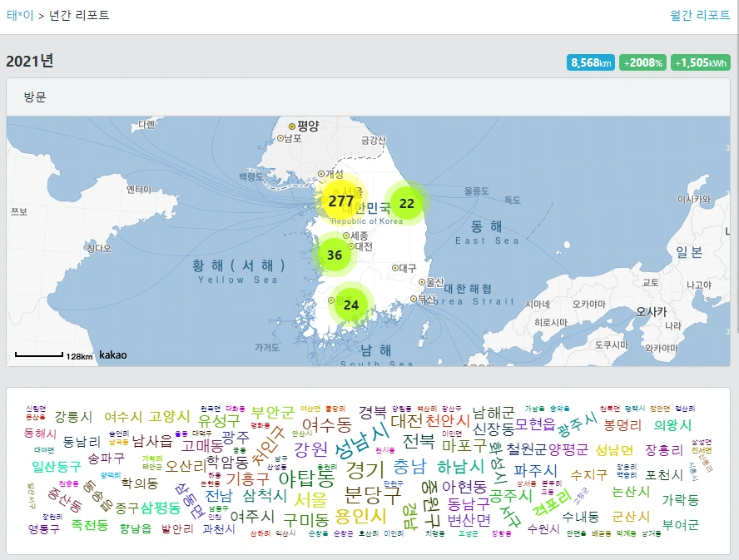Image resolution: width=739 pixels, height=560 pixels.
Task: Select 야탑동 in the word cloud
Action: click(x=307, y=478)
